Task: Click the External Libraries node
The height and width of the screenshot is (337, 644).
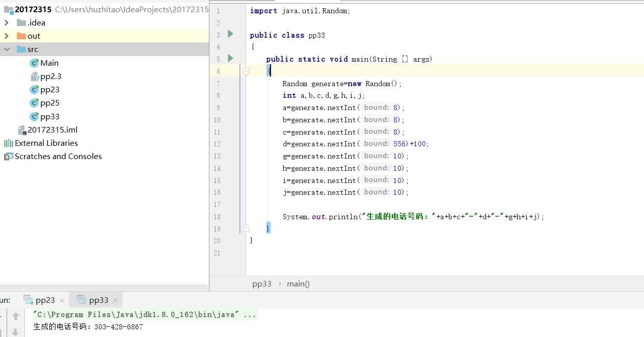Action: tap(46, 143)
